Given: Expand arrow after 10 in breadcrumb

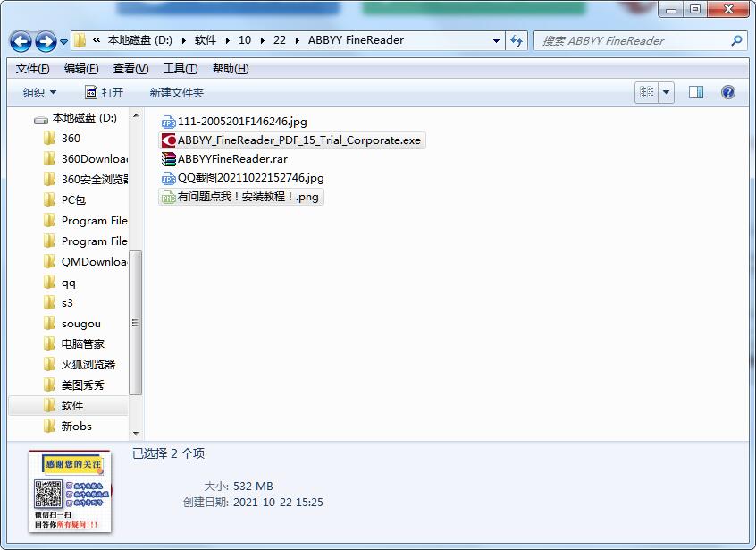Looking at the screenshot, I should (x=263, y=40).
